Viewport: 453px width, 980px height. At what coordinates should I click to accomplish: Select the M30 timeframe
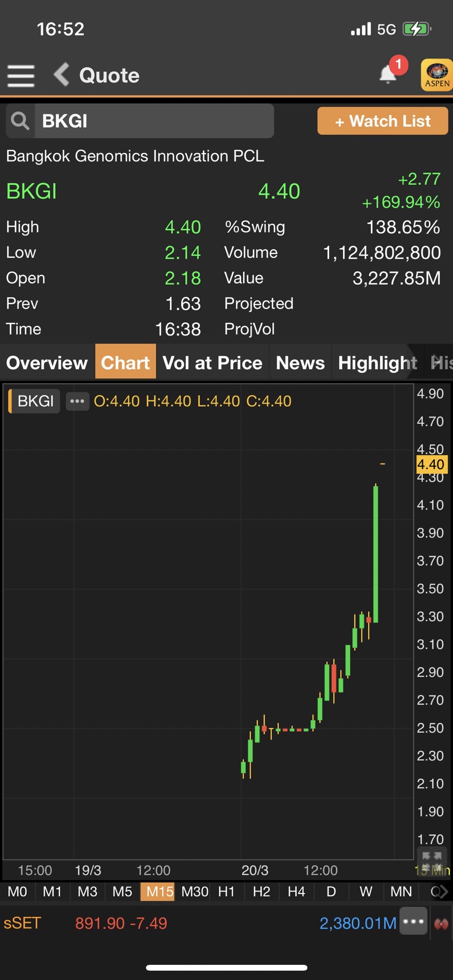(x=195, y=891)
